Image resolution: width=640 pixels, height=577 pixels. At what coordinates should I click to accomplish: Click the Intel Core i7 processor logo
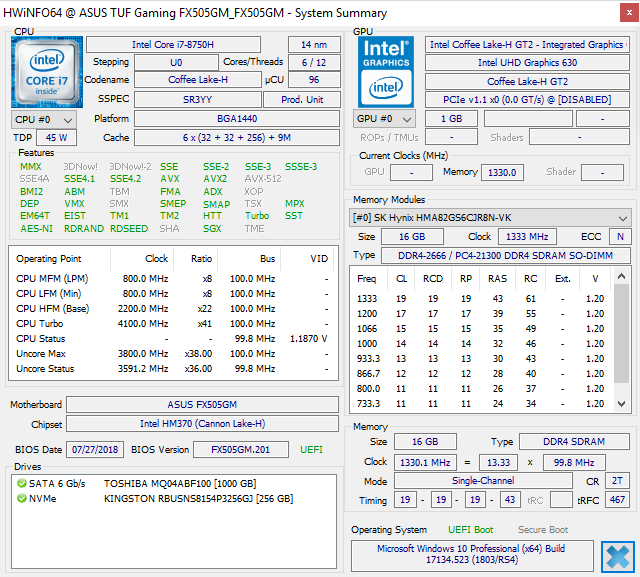pos(45,71)
